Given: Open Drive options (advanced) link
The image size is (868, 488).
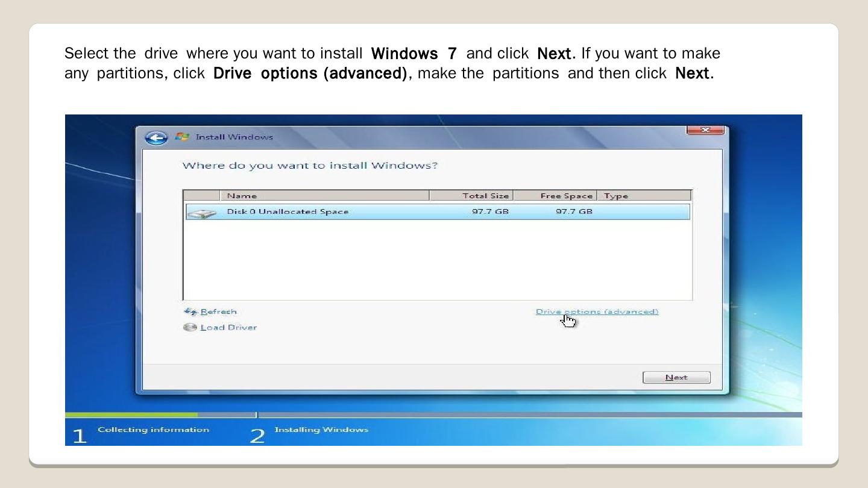Looking at the screenshot, I should (597, 311).
